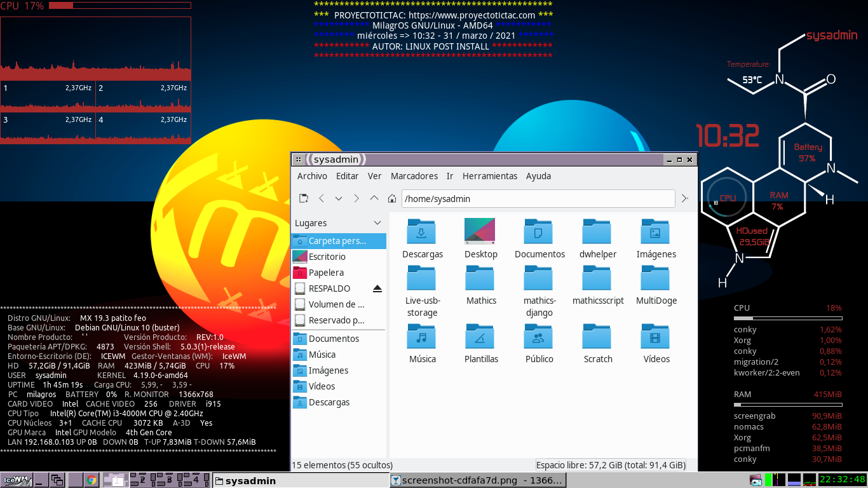Viewport: 868px width, 488px height.
Task: Open the history dropdown arrow in toolbar
Action: (x=339, y=199)
